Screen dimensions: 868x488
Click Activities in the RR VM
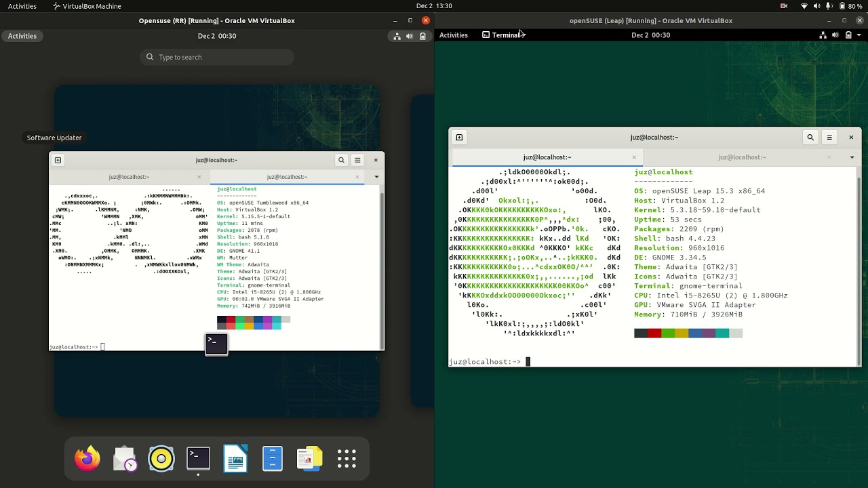tap(22, 36)
